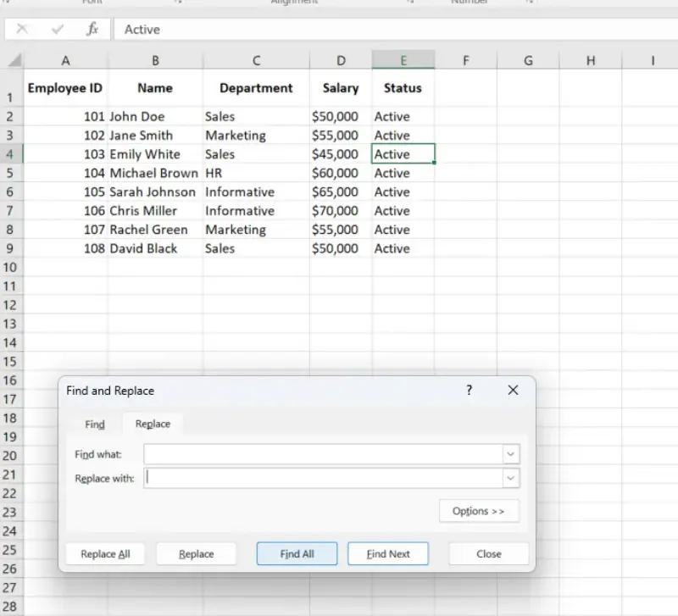Screen dimensions: 678x616
Task: Select column C header
Action: point(257,60)
